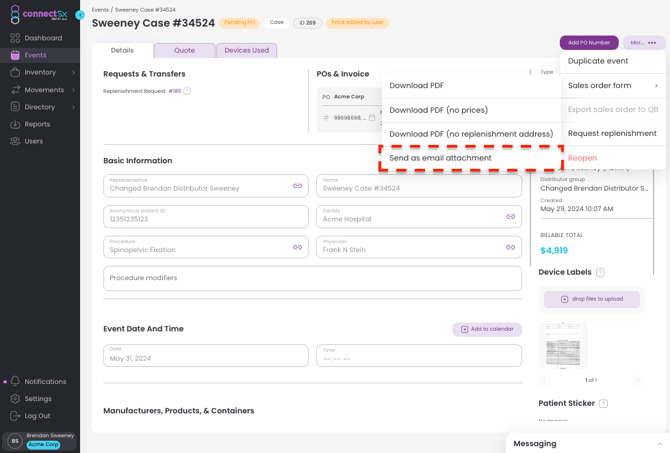The width and height of the screenshot is (670, 453).
Task: Click the link icon in Procedure field
Action: pos(297,247)
